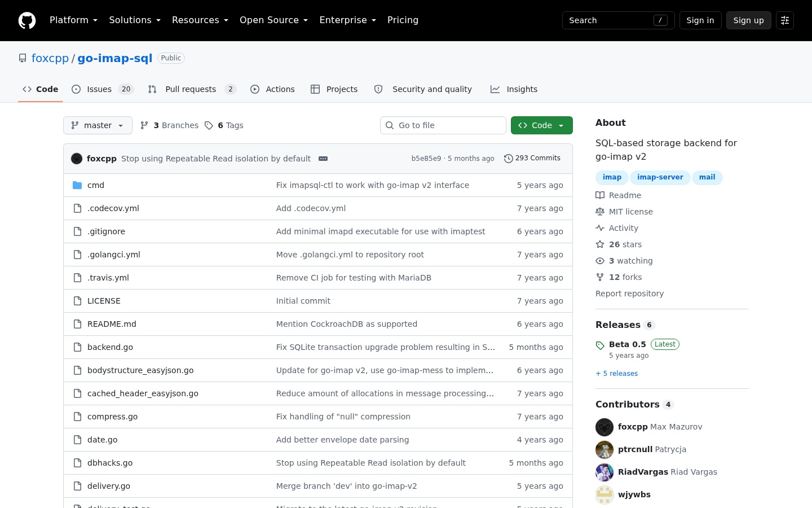
Task: Click the Sign in button
Action: (x=700, y=20)
